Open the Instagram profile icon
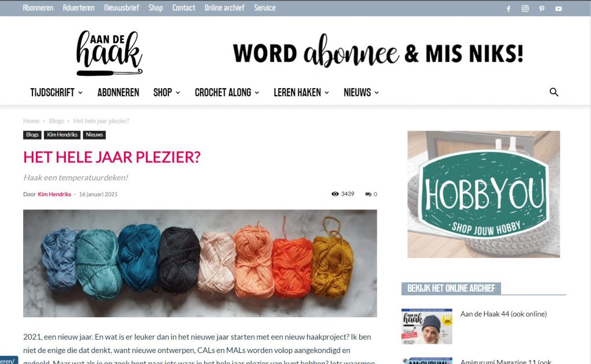The height and width of the screenshot is (364, 591). coord(525,8)
